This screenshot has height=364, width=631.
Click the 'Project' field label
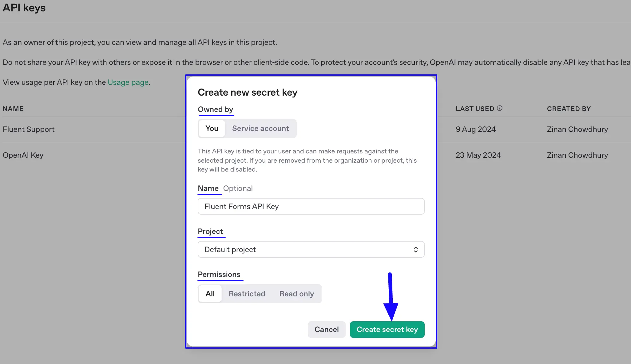click(210, 231)
